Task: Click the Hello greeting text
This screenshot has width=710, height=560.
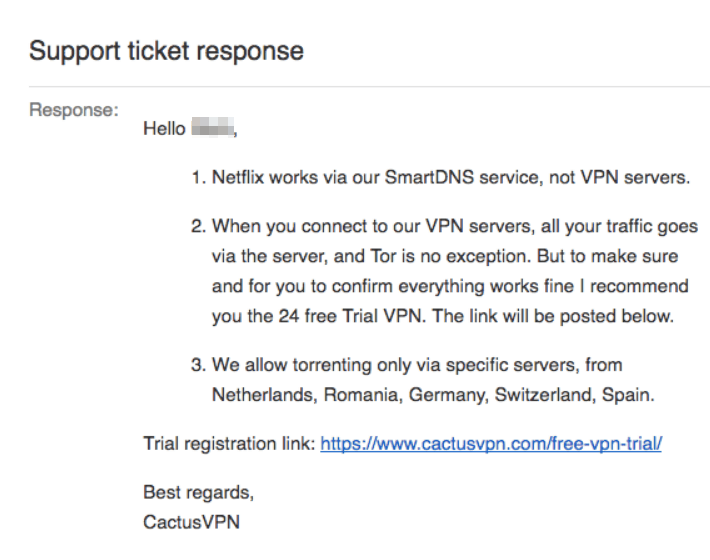Action: (164, 129)
